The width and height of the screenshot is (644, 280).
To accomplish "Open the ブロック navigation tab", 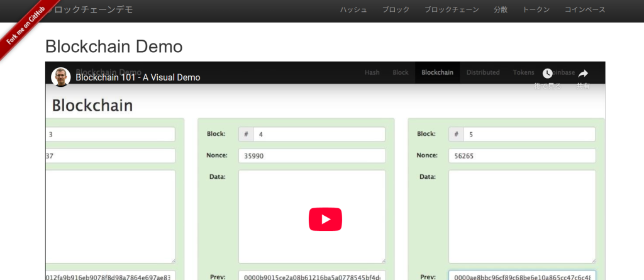I will [396, 10].
